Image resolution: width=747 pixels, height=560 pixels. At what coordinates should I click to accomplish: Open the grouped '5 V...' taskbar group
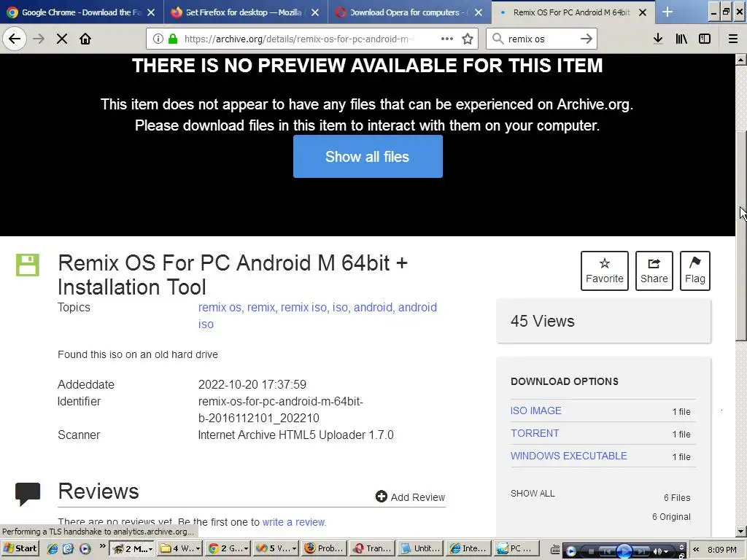[x=277, y=548]
